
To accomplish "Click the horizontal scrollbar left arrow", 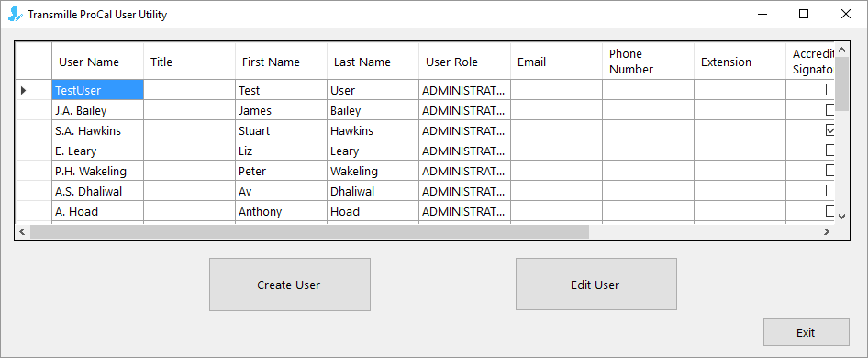I will coord(22,231).
